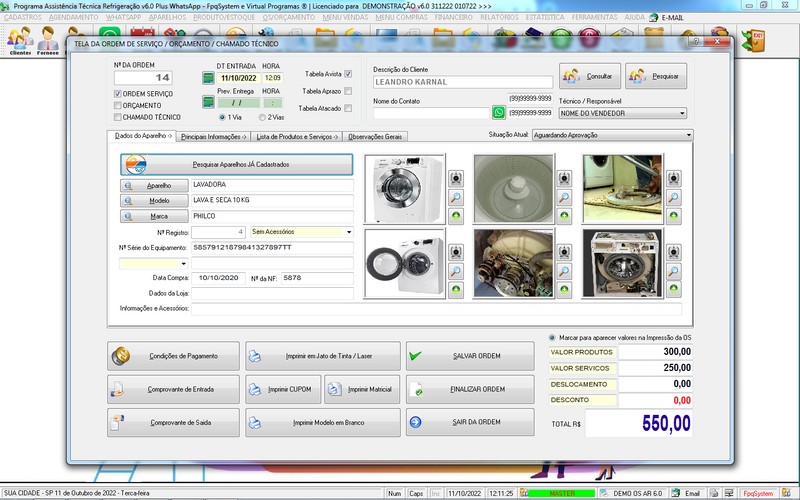This screenshot has width=800, height=500.
Task: Enable the ORÇAMENTO checkbox
Action: tap(119, 105)
